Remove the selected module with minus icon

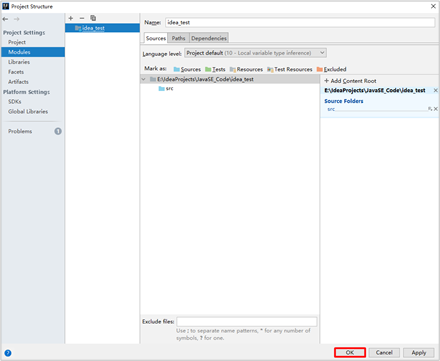tap(82, 18)
